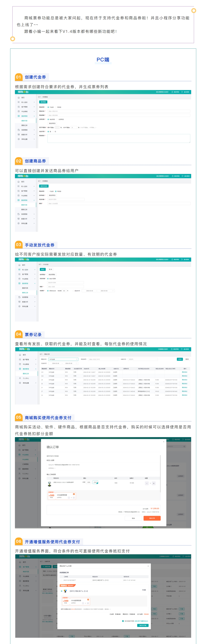Expand 系统设置 chevron in 手动发放代金券 sidebar

click(x=35, y=306)
